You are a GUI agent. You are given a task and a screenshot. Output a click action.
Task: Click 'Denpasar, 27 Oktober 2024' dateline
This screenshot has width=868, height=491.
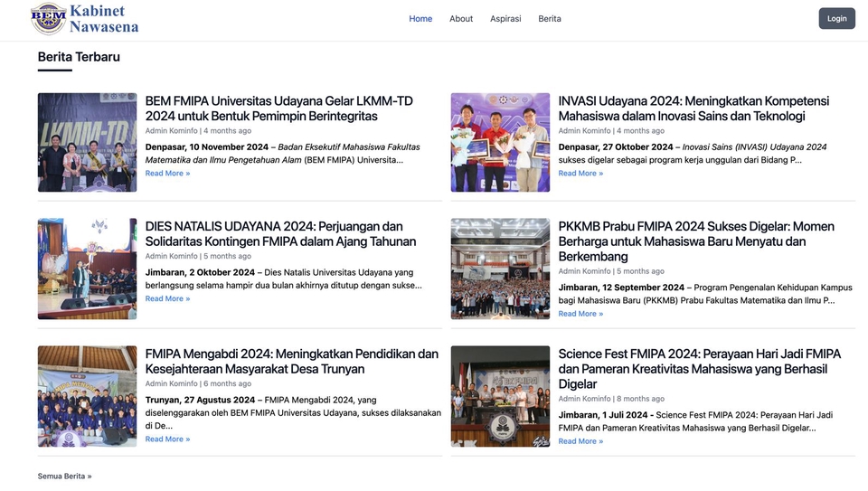tap(615, 146)
